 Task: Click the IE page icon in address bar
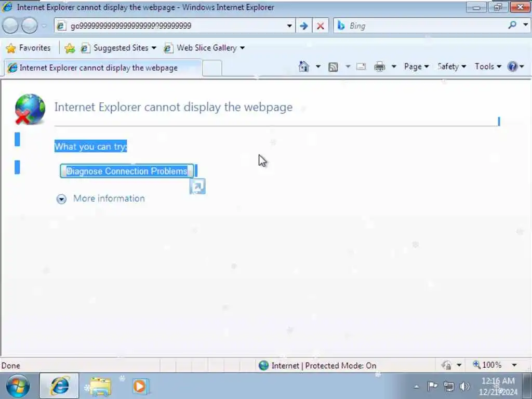(x=61, y=26)
